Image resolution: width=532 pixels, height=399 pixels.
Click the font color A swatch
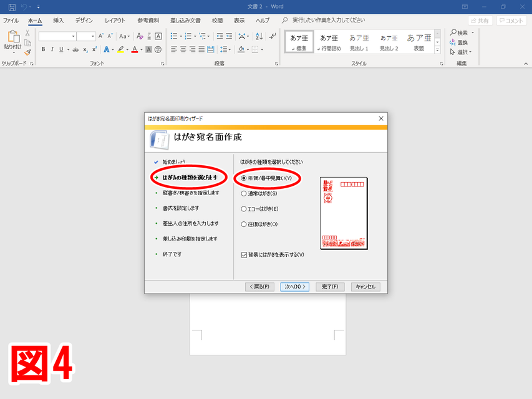coord(135,49)
